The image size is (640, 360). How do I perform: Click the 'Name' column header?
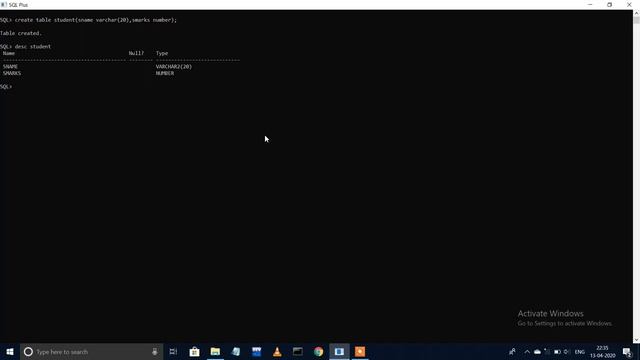[x=9, y=53]
